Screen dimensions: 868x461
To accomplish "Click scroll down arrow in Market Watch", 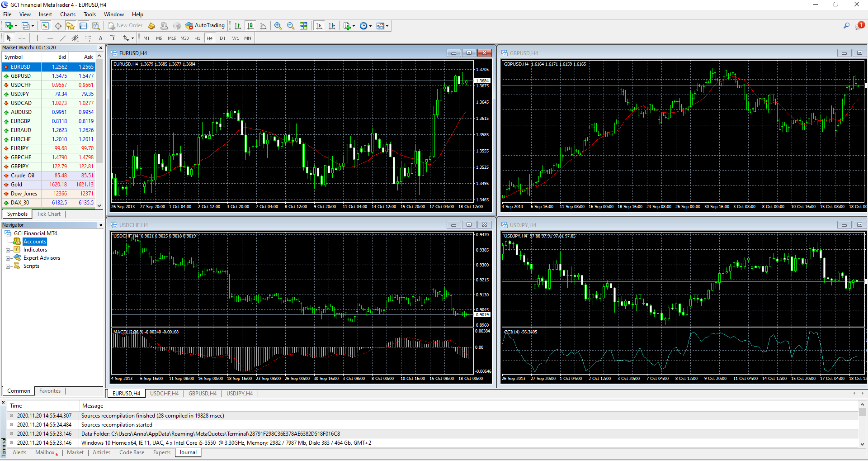I will (99, 206).
